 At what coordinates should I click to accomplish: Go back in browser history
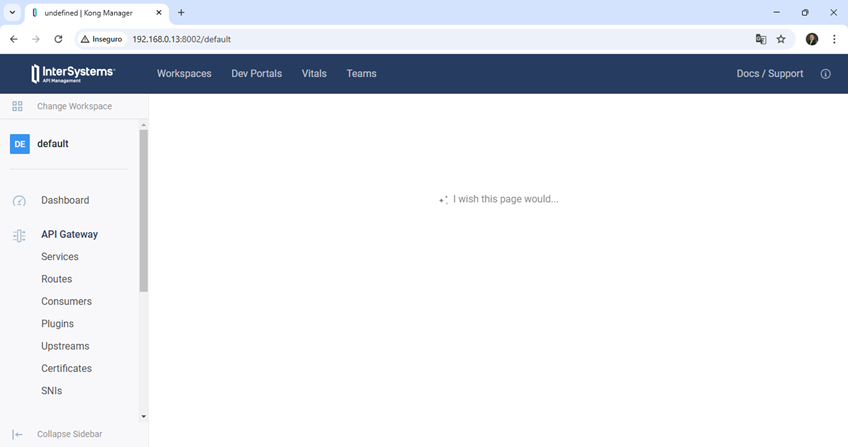tap(14, 39)
